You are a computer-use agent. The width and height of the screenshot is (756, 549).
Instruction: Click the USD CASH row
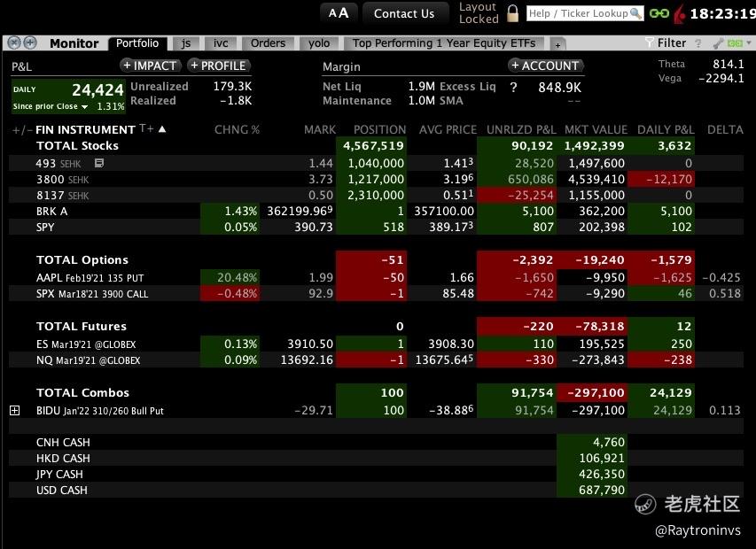tap(376, 490)
